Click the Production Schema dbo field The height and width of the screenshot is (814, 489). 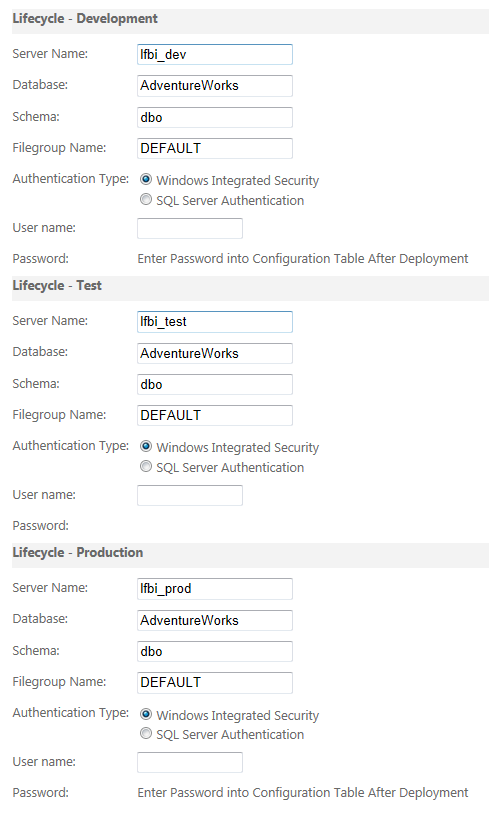click(215, 652)
